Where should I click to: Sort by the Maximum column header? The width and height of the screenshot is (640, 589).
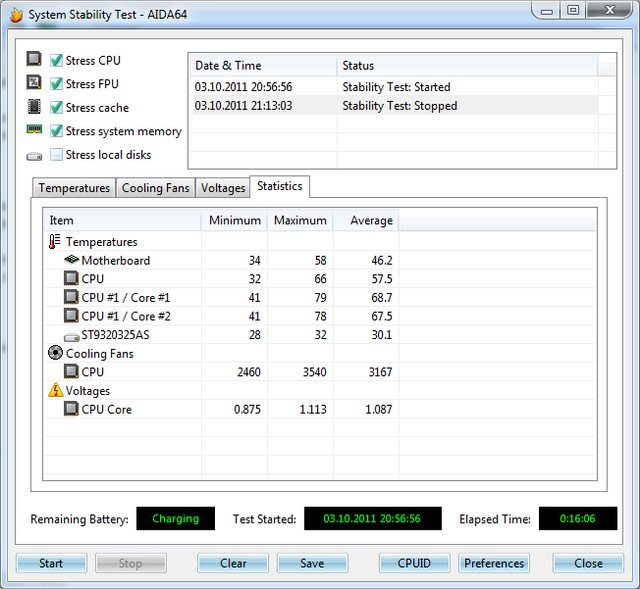pos(300,221)
